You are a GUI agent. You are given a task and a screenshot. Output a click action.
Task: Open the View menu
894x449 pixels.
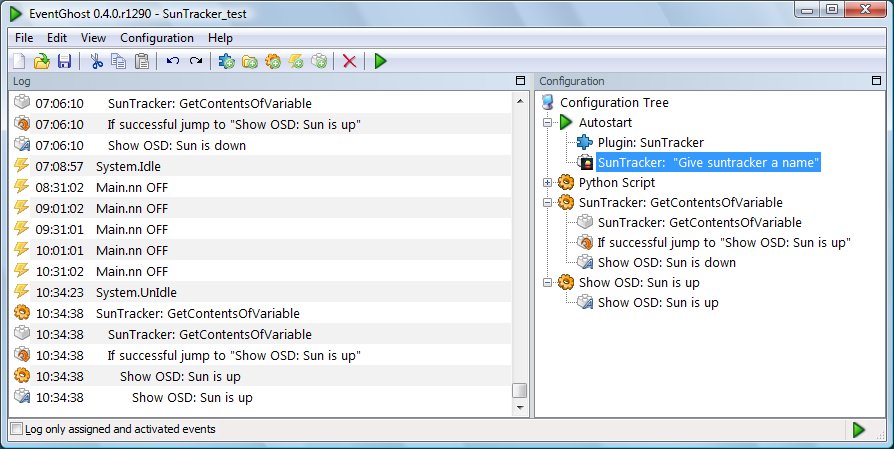[93, 38]
